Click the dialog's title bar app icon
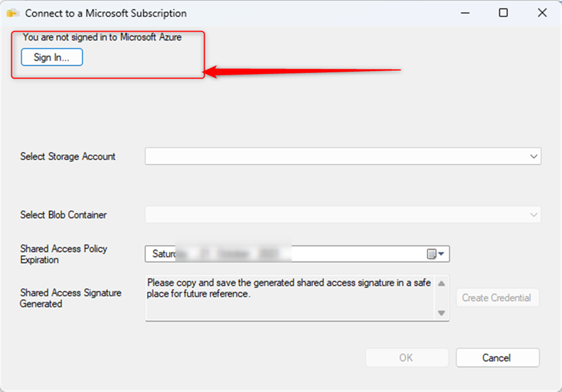The width and height of the screenshot is (562, 392). (x=13, y=13)
